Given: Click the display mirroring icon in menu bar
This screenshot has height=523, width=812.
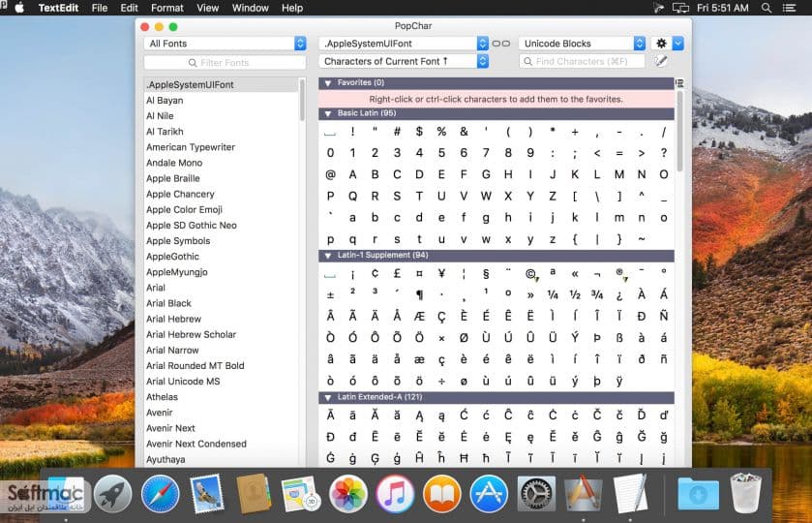Looking at the screenshot, I should pos(680,8).
